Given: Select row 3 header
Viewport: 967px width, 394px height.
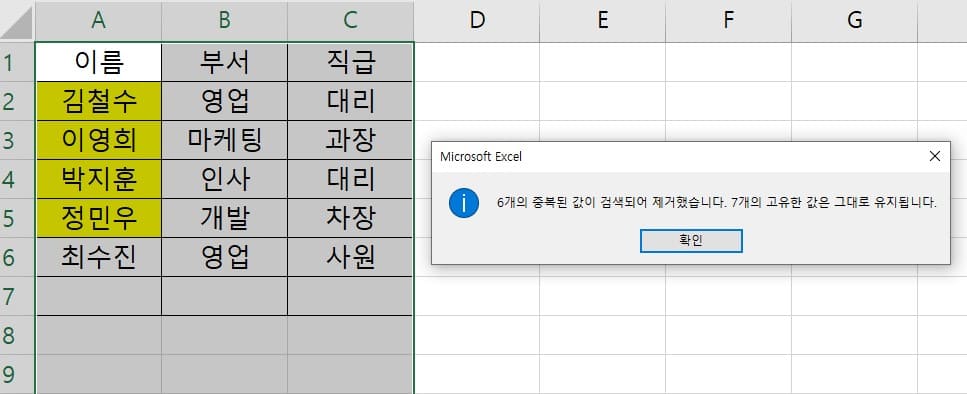Looking at the screenshot, I should point(17,140).
